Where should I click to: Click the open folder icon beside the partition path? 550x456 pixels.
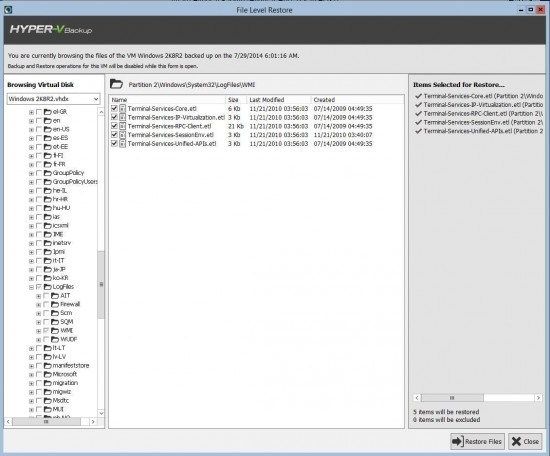(x=116, y=84)
